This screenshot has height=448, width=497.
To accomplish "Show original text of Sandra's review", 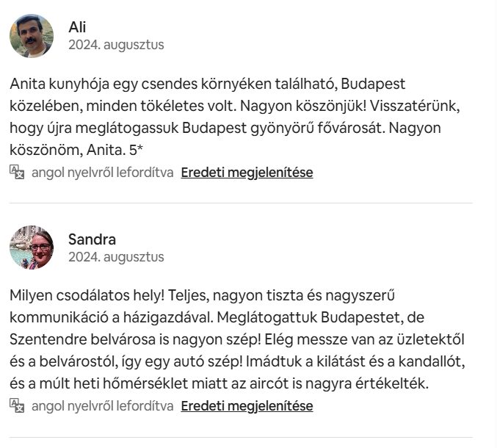I will tap(247, 405).
